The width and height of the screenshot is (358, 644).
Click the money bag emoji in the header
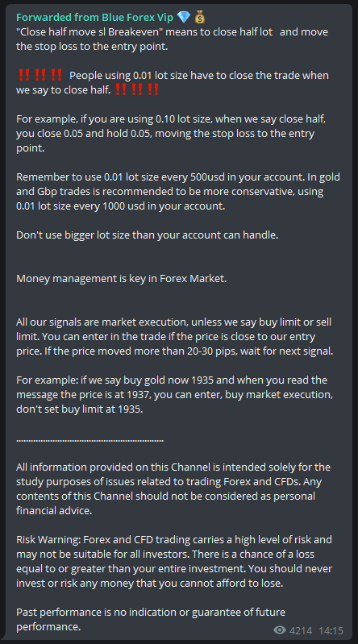coord(199,17)
